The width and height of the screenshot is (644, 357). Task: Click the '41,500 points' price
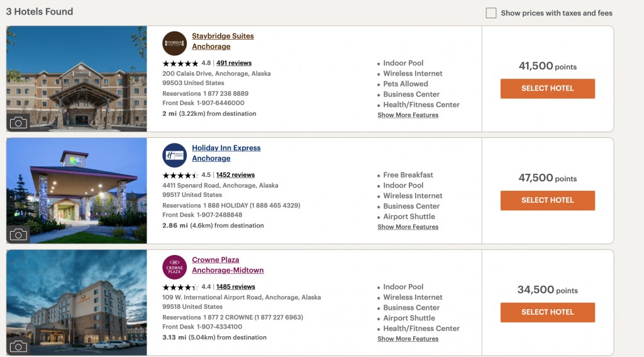click(x=548, y=66)
